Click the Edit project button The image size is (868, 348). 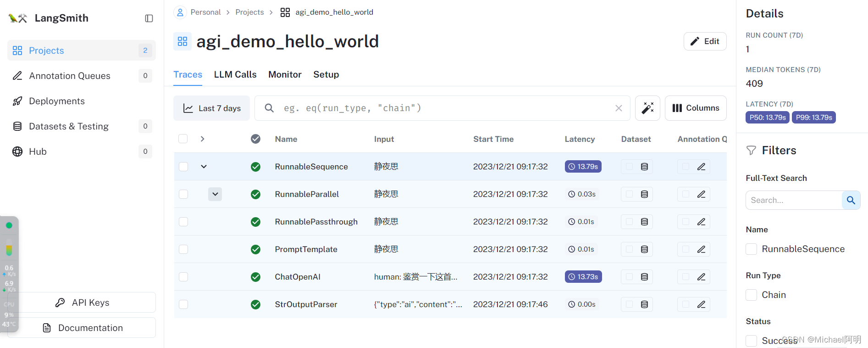705,41
